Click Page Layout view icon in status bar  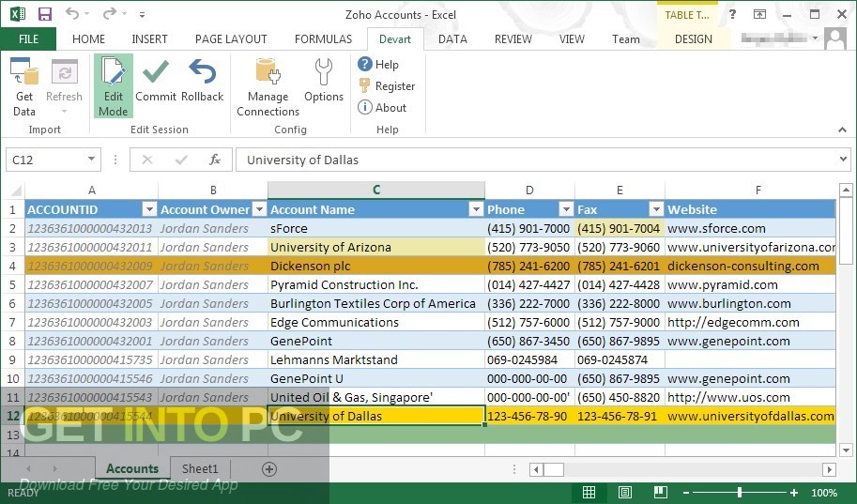pos(625,492)
